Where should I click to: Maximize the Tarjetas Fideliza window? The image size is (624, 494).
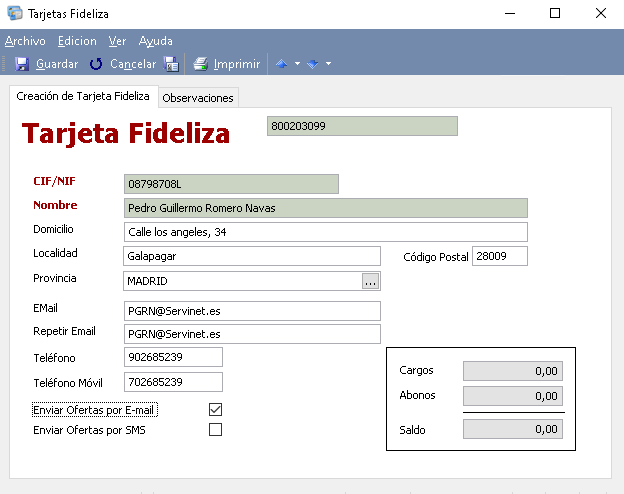point(555,14)
